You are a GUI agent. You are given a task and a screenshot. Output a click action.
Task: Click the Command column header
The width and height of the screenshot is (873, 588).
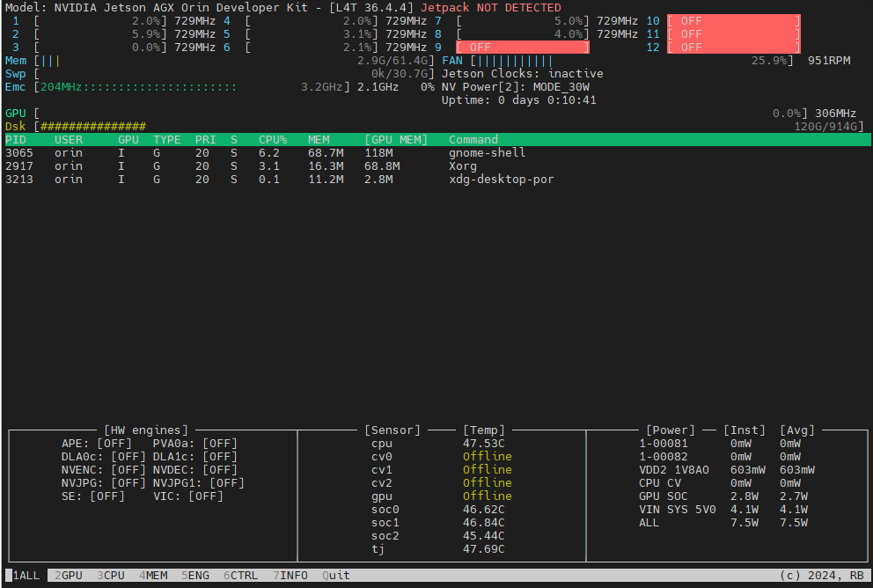473,140
